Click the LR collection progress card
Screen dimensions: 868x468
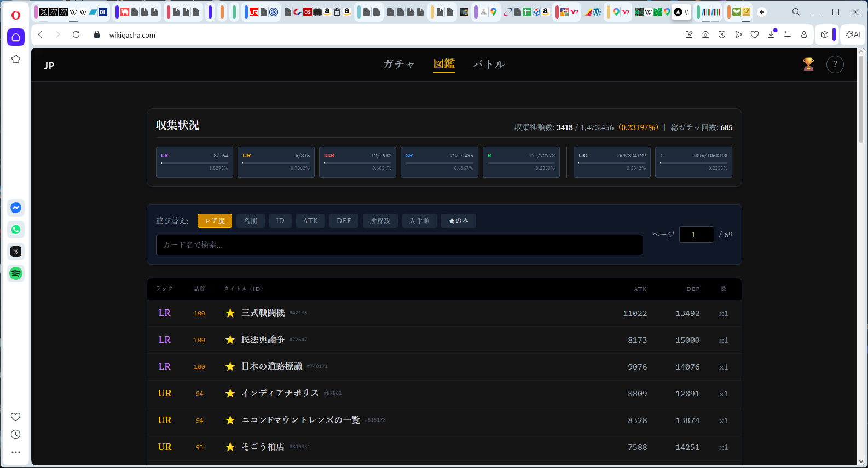[x=194, y=162]
